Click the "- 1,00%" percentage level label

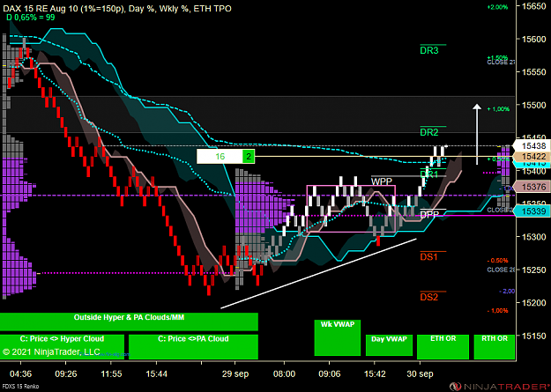point(497,310)
